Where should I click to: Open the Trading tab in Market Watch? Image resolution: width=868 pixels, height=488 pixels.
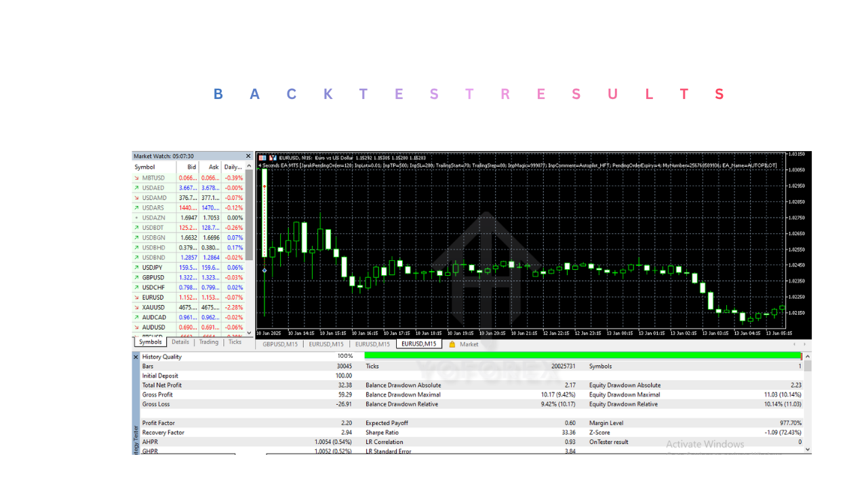pyautogui.click(x=208, y=342)
